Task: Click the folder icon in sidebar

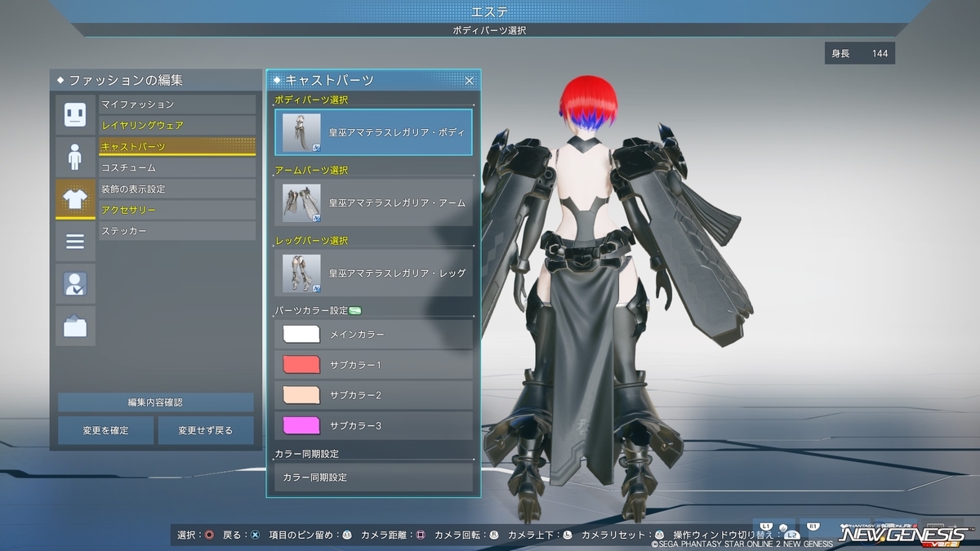Action: [75, 326]
